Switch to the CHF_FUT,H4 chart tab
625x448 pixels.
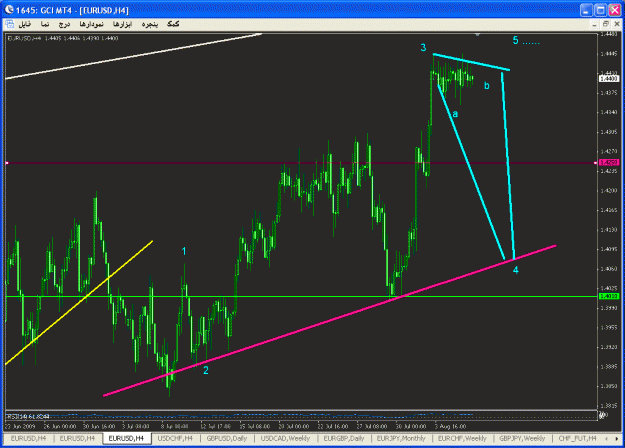coord(577,438)
